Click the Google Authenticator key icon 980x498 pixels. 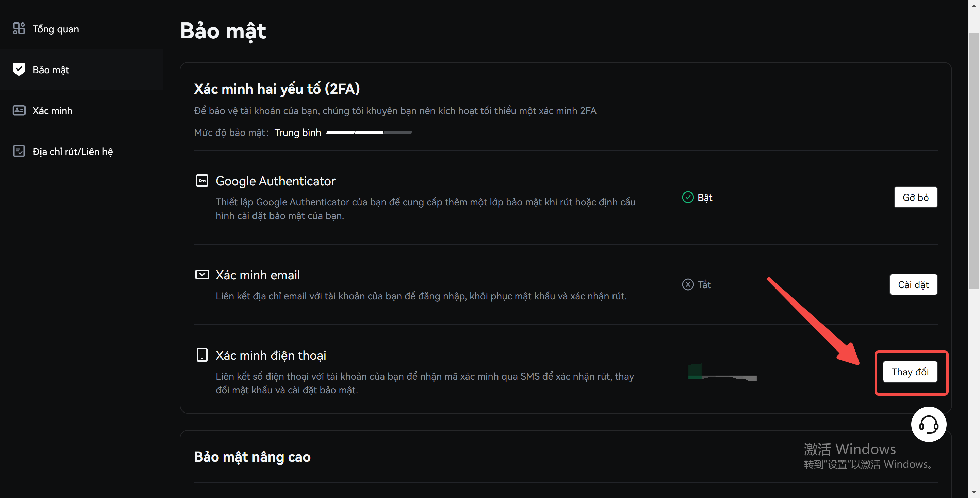coord(202,181)
